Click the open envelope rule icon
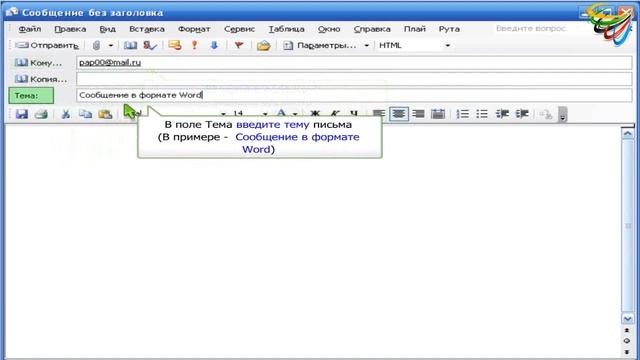Image resolution: width=640 pixels, height=360 pixels. [264, 45]
